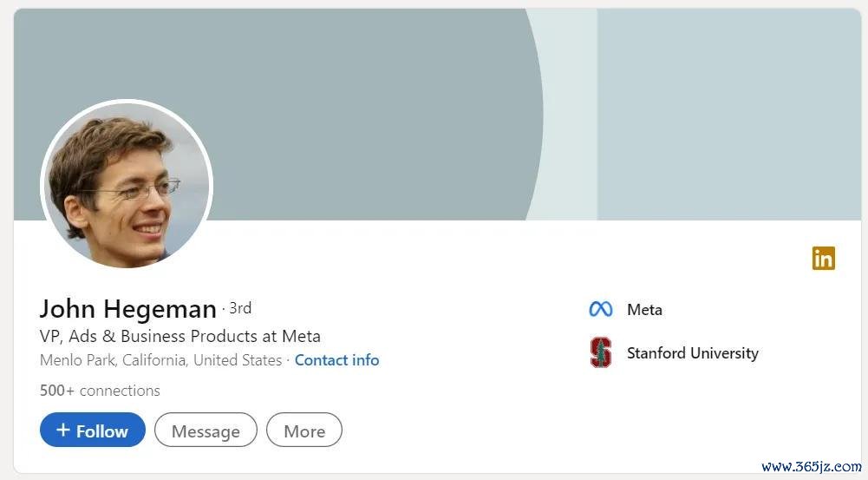Open the Meta company text link
This screenshot has width=868, height=480.
tap(644, 309)
